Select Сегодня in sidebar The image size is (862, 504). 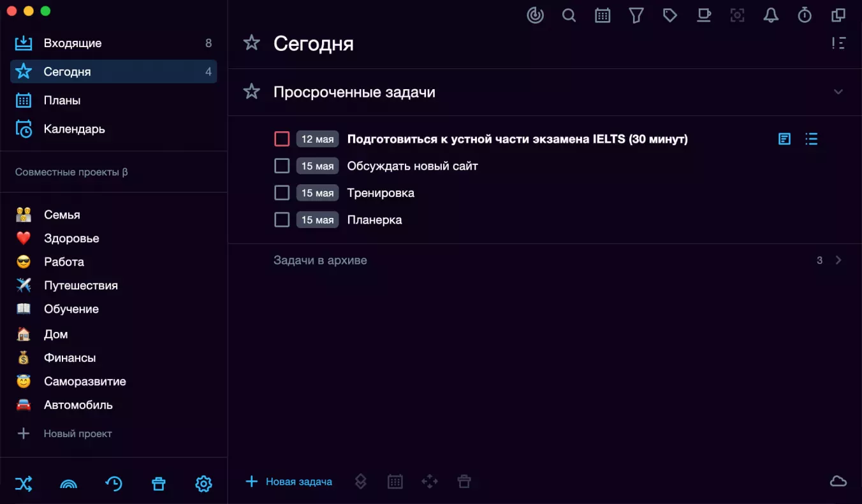(x=113, y=71)
